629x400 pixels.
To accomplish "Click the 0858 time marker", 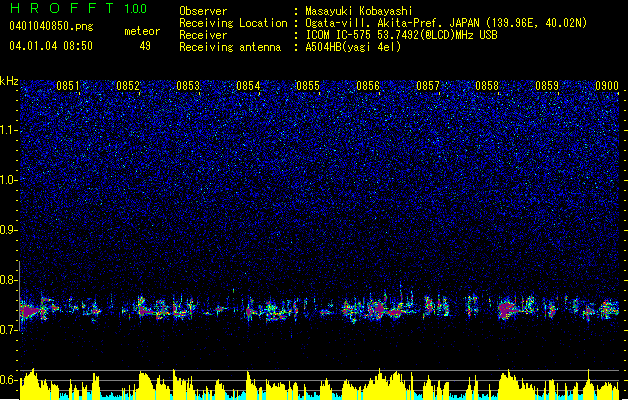I will pyautogui.click(x=487, y=86).
